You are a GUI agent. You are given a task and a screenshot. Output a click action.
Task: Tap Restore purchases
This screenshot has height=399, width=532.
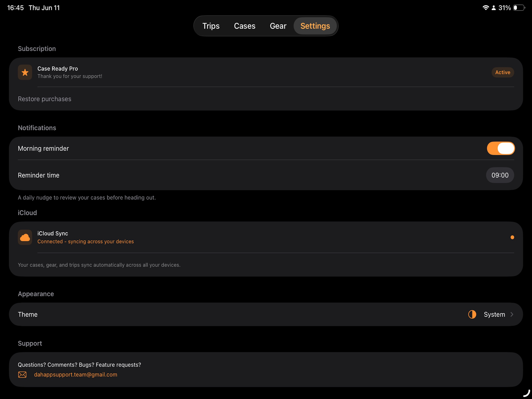click(44, 99)
